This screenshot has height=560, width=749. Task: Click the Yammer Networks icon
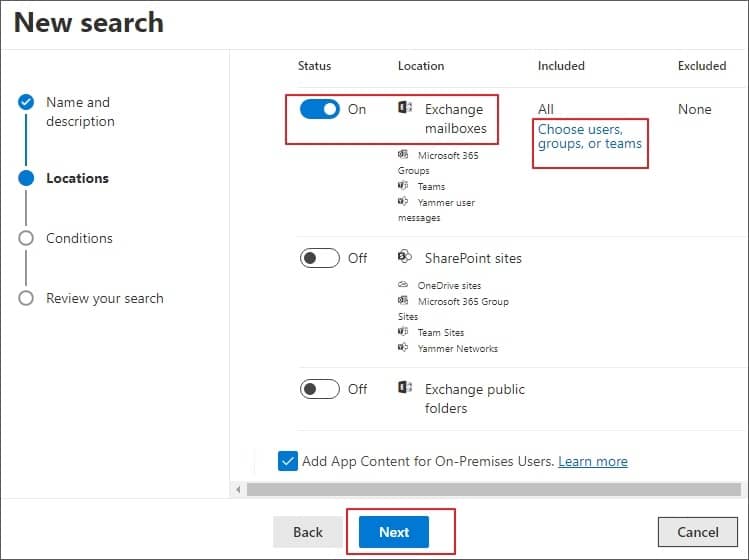coord(403,347)
